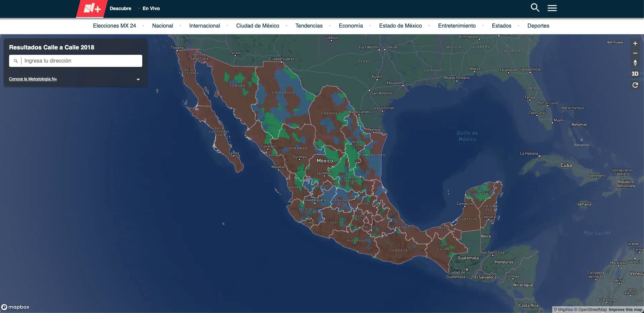Screen dimensions: 644x313
Task: Open site search with the magnifier icon
Action: click(x=535, y=7)
